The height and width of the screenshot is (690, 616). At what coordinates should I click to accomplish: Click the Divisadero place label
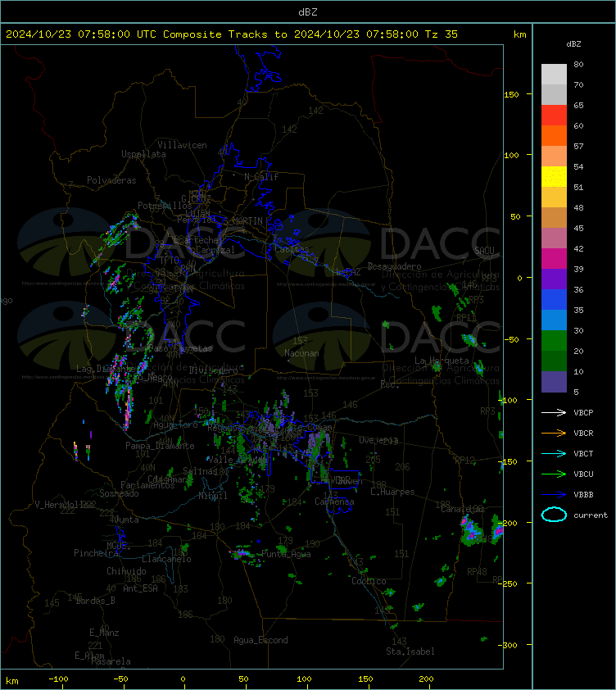(214, 370)
